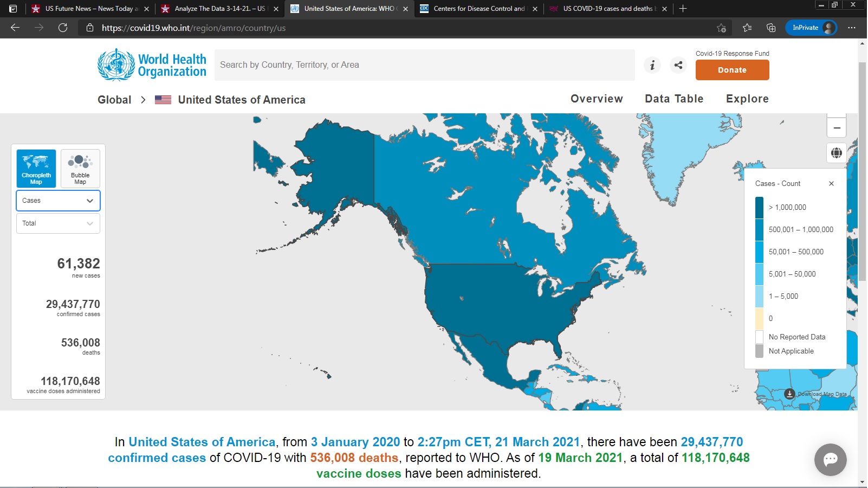Go to the Global breadcrumb link
This screenshot has height=488, width=868.
(x=114, y=100)
